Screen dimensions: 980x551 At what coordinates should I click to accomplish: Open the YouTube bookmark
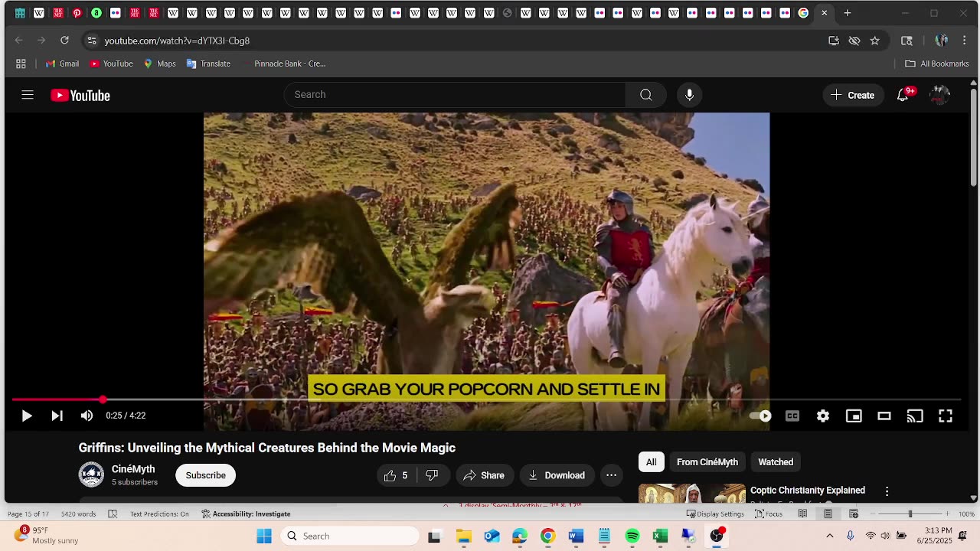[112, 64]
